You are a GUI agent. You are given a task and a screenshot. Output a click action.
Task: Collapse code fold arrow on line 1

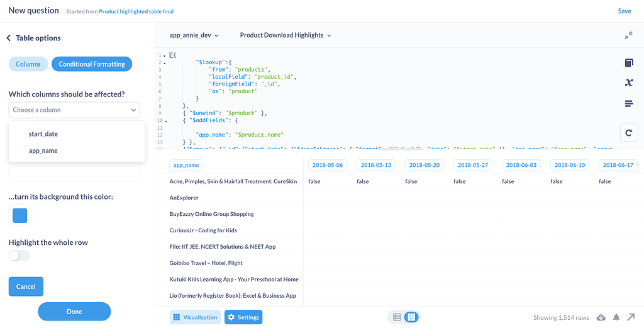165,56
